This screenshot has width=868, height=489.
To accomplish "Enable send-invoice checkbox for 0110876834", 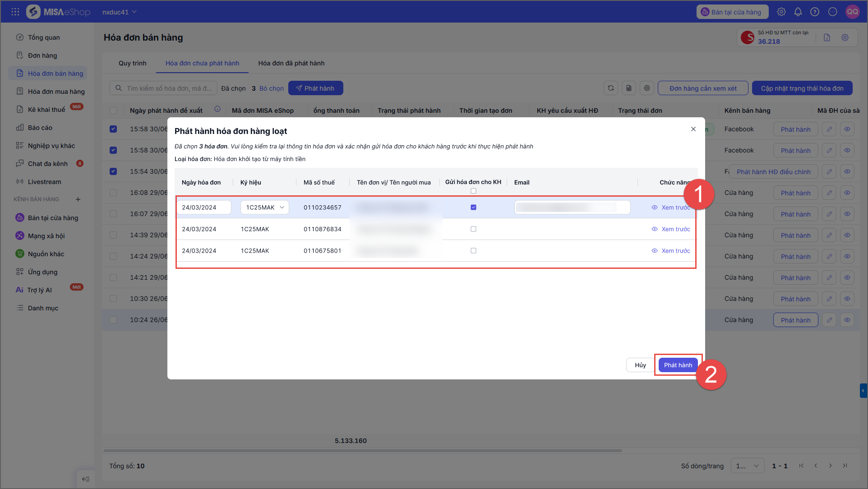I will (x=473, y=229).
